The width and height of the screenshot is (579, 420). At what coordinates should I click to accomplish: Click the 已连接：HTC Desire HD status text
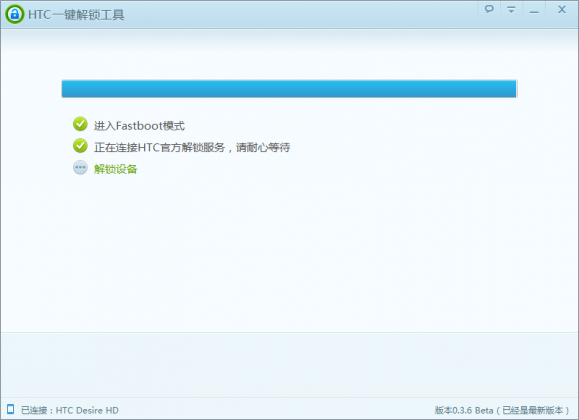tap(70, 410)
